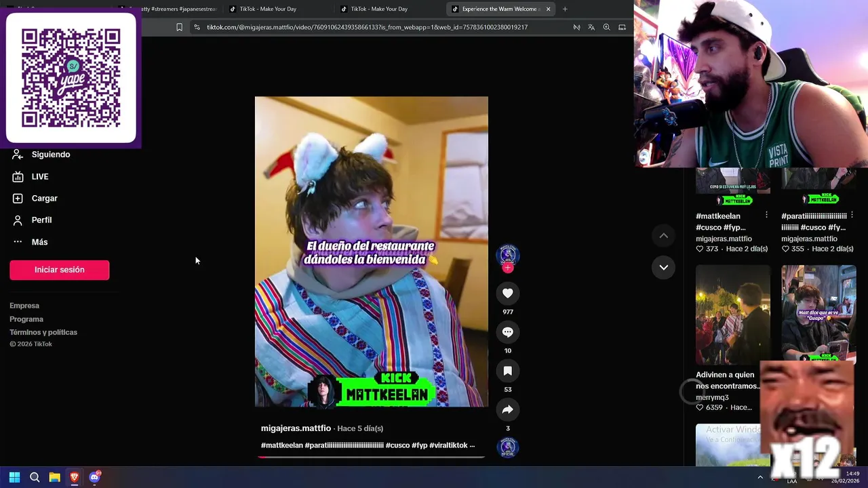Open Windows Start menu
This screenshot has height=488, width=868.
tap(14, 477)
